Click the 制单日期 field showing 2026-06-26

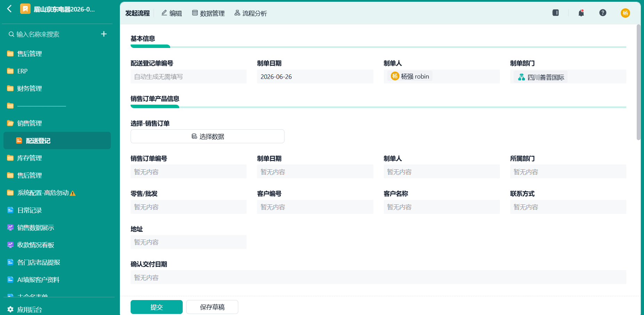coord(315,76)
